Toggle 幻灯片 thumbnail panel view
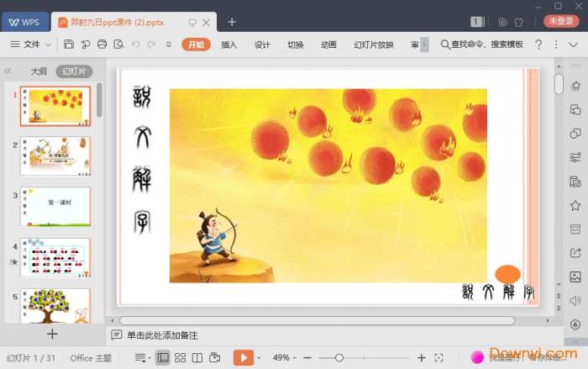The width and height of the screenshot is (588, 369). click(x=74, y=71)
